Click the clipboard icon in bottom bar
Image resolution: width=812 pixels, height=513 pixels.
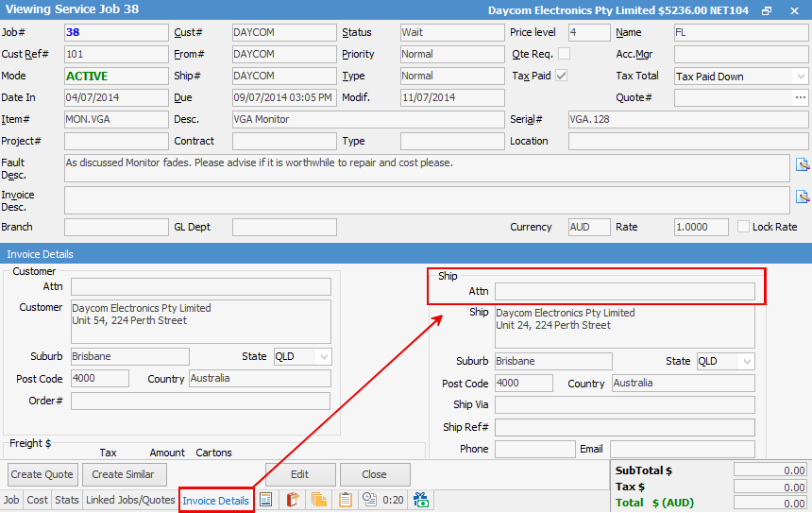[346, 500]
